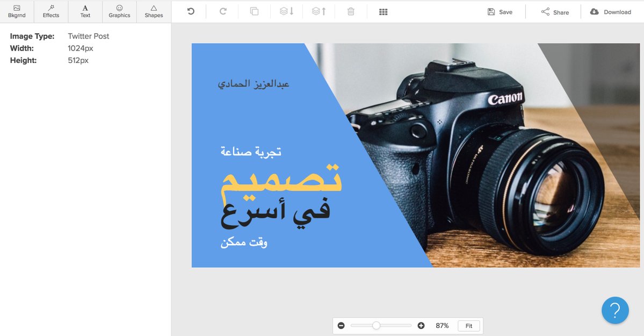
Task: Download the finished image
Action: point(611,12)
